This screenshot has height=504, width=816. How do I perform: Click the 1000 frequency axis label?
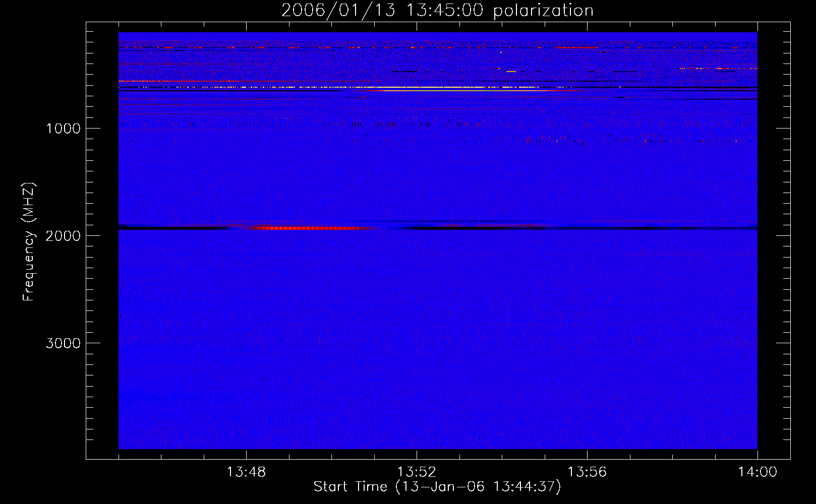(x=63, y=129)
